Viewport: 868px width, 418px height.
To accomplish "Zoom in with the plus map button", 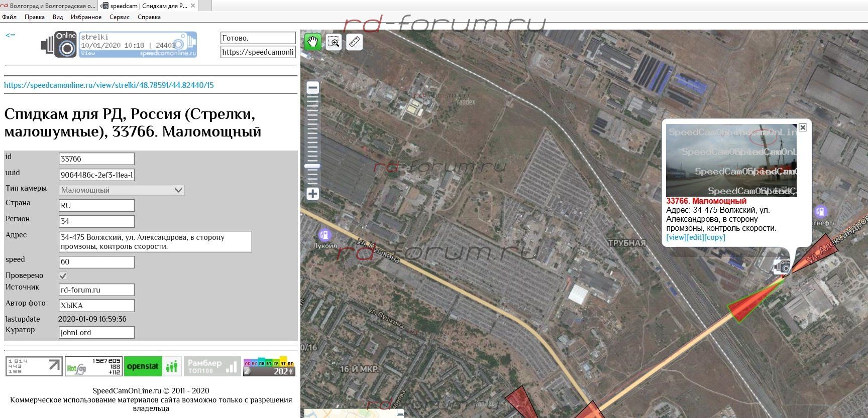I will point(312,194).
